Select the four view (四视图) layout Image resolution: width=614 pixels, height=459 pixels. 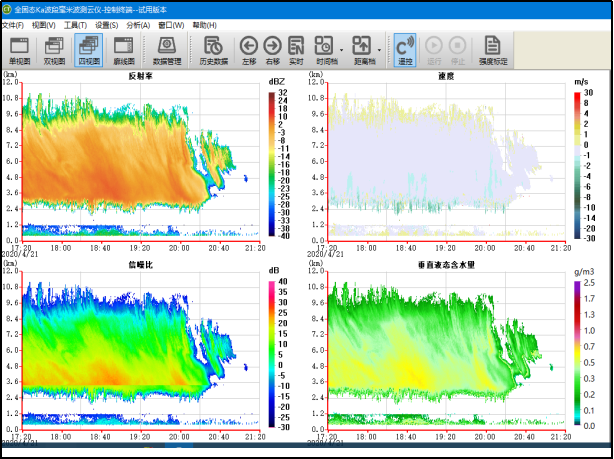point(89,51)
